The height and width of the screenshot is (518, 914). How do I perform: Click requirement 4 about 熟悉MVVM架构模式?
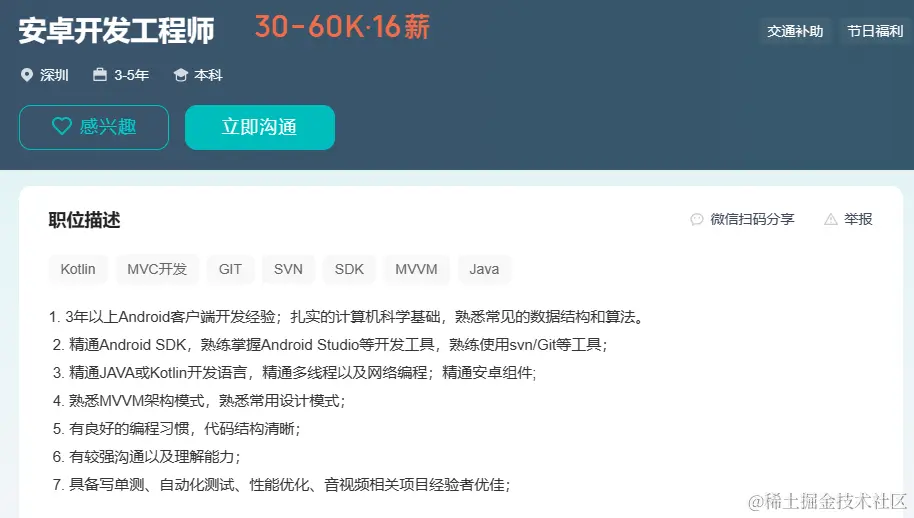[199, 401]
